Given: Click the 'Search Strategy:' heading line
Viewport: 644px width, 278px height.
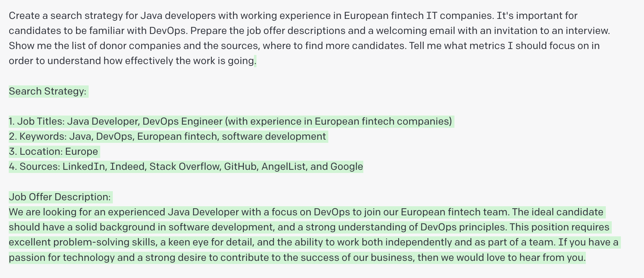Looking at the screenshot, I should [48, 91].
